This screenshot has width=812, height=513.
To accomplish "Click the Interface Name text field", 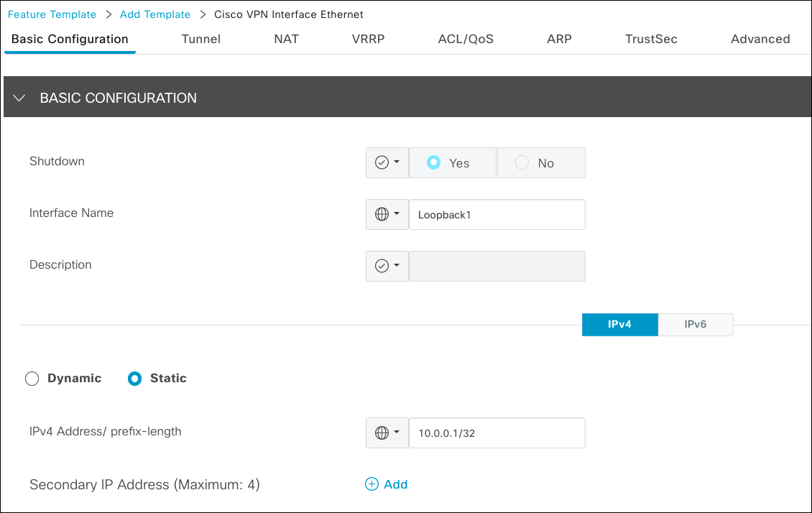I will pos(497,215).
